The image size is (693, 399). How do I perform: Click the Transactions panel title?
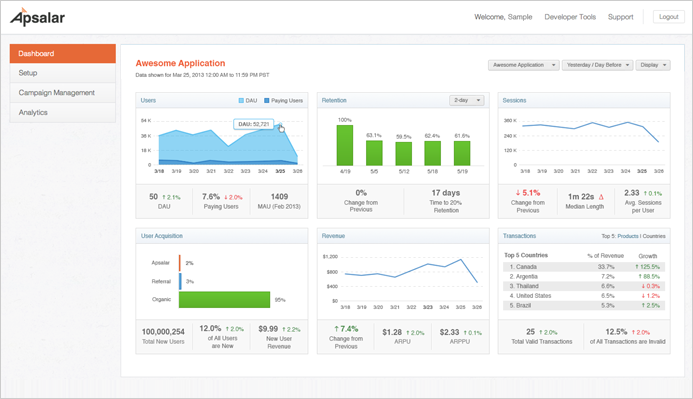tap(519, 236)
